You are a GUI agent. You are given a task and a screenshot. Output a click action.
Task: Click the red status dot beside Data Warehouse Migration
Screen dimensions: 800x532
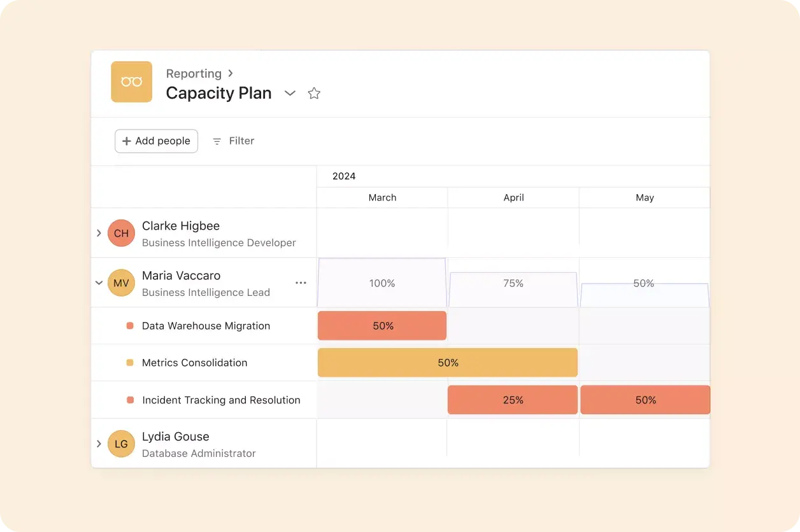[131, 325]
